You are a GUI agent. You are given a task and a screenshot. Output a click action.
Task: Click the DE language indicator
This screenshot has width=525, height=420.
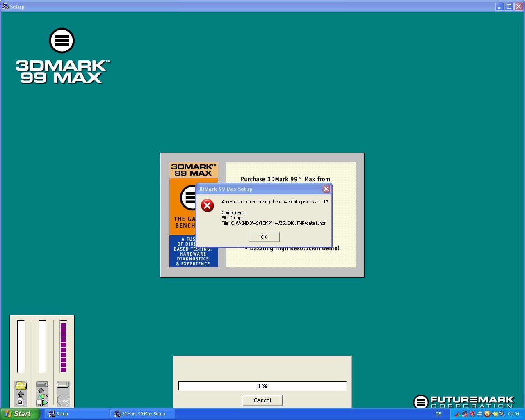[x=438, y=414]
